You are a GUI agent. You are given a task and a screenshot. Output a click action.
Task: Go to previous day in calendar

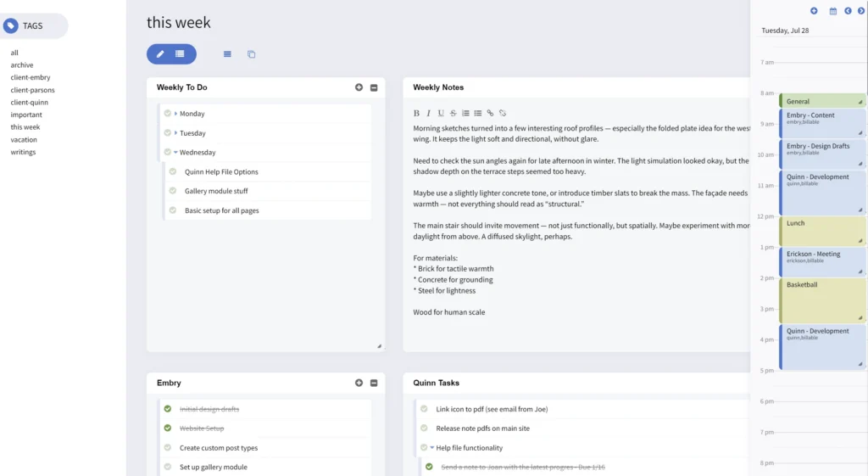coord(848,11)
